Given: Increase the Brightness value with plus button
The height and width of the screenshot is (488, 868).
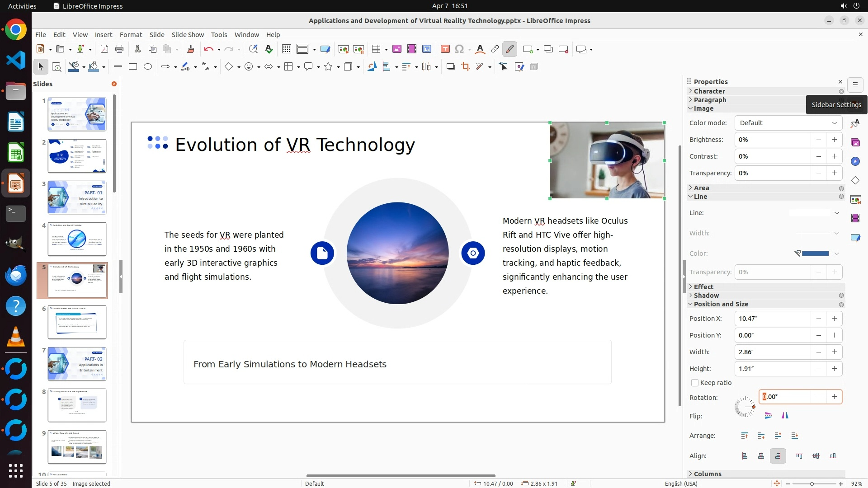Looking at the screenshot, I should [x=834, y=140].
